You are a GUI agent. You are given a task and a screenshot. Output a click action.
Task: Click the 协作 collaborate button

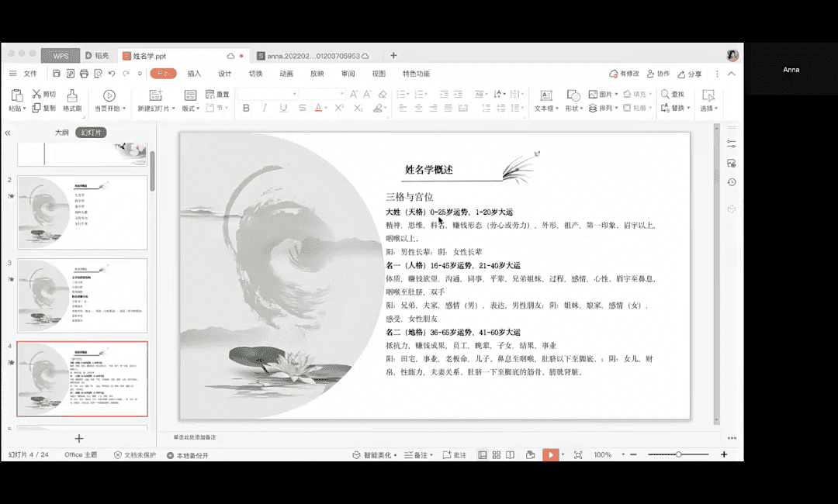658,74
